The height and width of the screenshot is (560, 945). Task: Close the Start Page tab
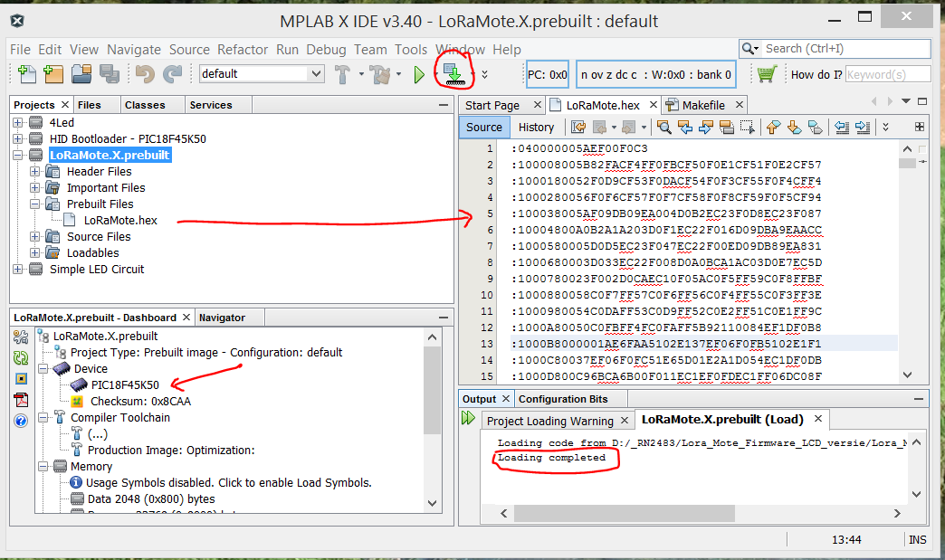click(537, 105)
